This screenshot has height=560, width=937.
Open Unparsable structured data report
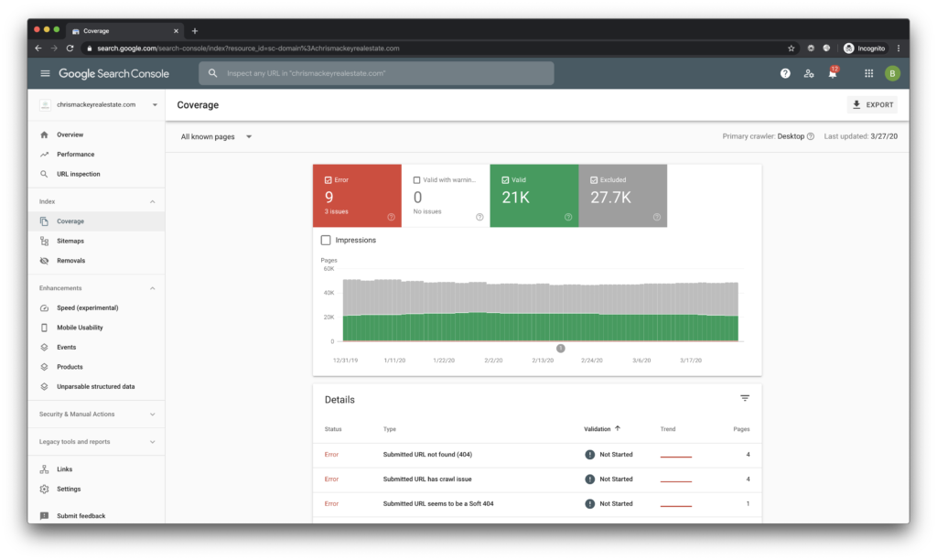96,387
